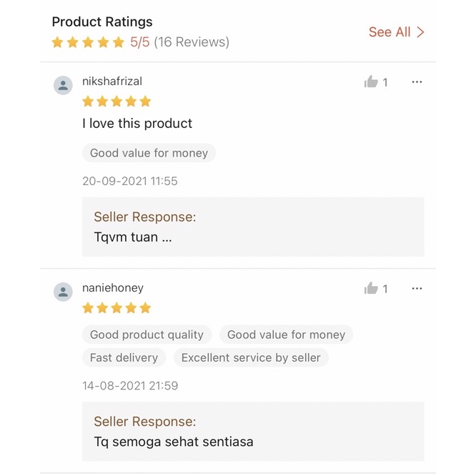
Task: Open more options for nikshafrizal's review
Action: tap(417, 82)
